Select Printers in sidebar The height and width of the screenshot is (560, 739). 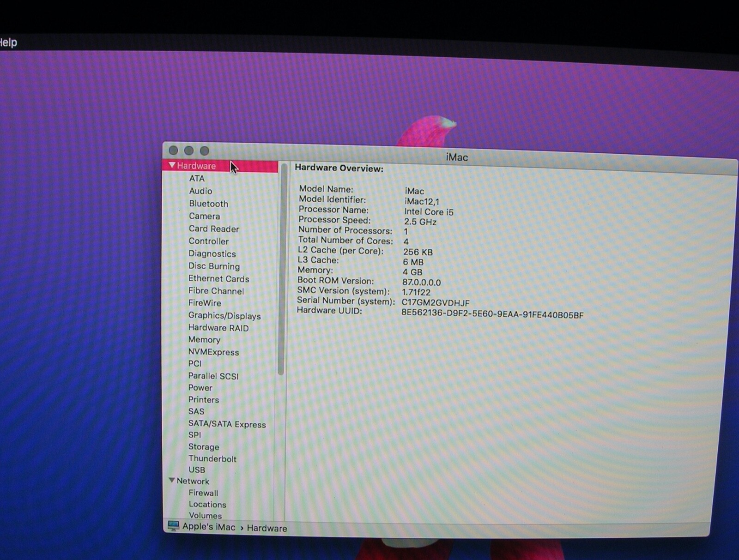pos(203,400)
